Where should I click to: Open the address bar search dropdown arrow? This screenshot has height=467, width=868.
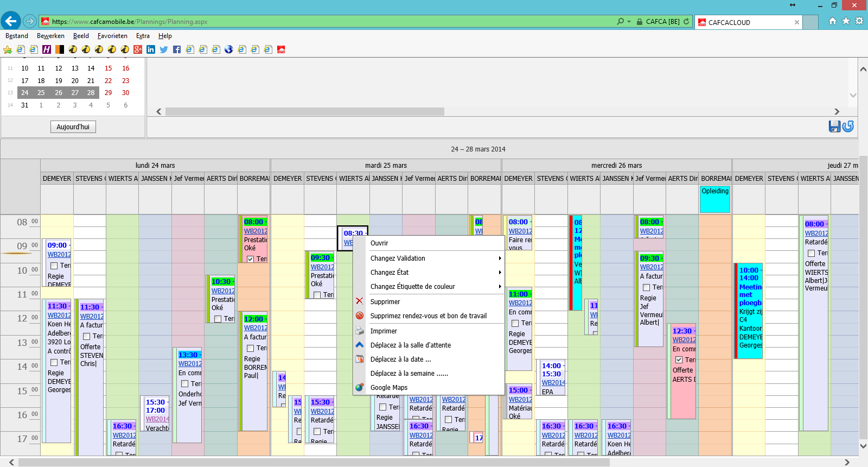[x=629, y=22]
